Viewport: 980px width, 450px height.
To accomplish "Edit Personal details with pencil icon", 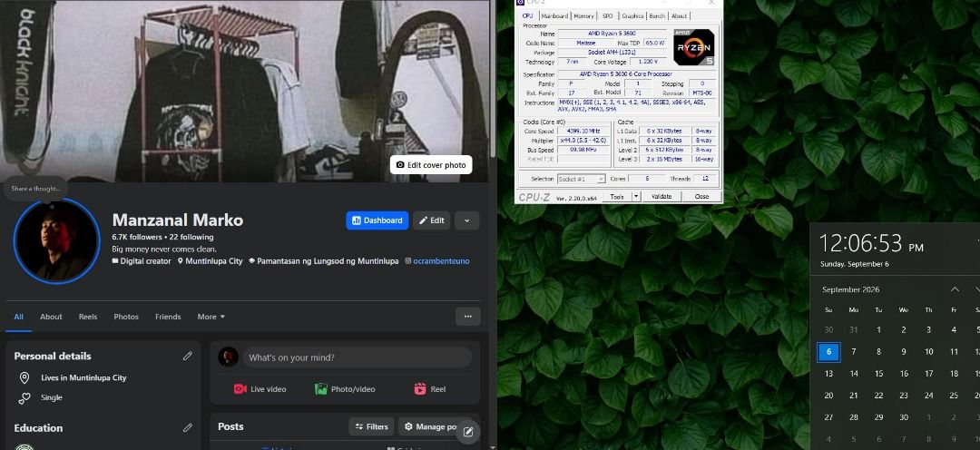I will [x=188, y=356].
